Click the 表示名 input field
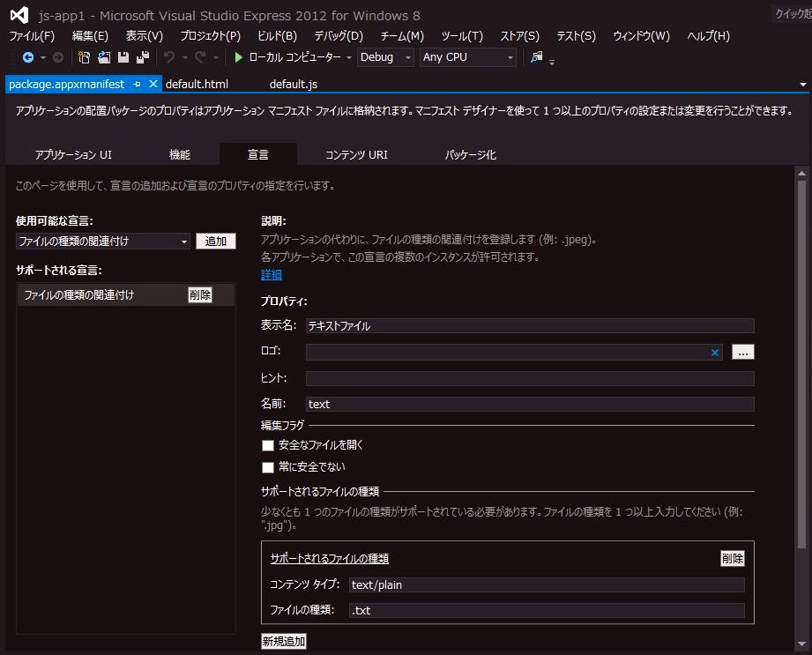 [x=530, y=325]
